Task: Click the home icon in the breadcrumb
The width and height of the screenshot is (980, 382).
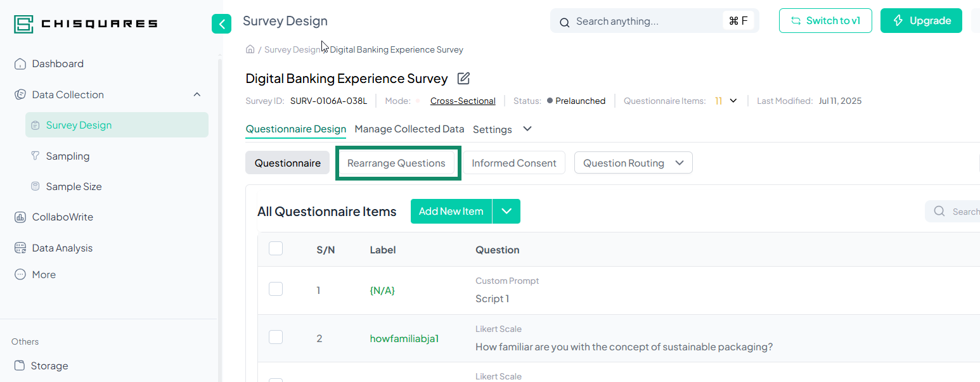Action: (x=250, y=49)
